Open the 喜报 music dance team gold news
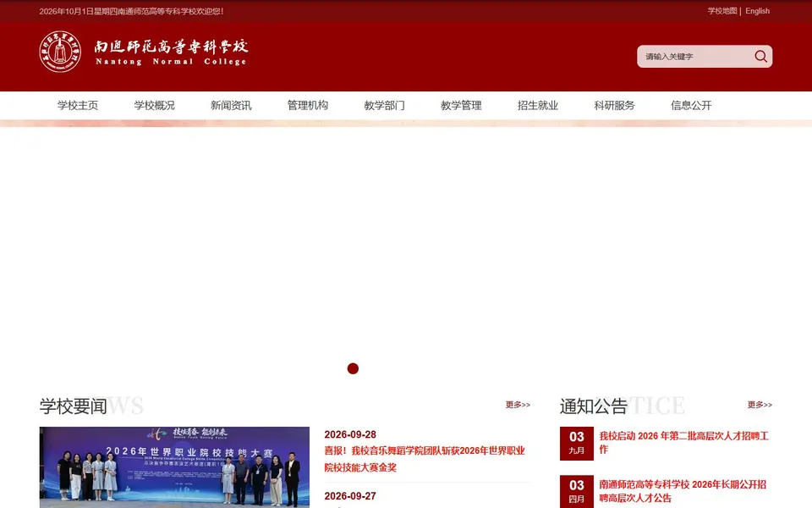The width and height of the screenshot is (812, 508). (x=425, y=459)
